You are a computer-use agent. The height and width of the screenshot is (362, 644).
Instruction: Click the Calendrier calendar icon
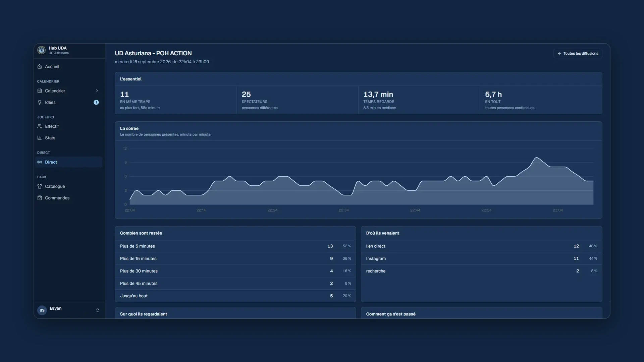click(40, 91)
